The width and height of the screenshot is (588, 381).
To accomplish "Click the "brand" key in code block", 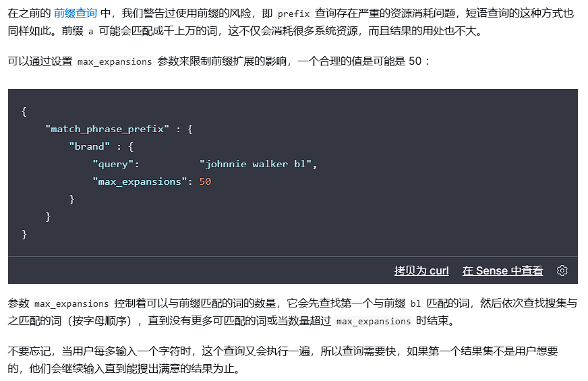I will point(90,146).
